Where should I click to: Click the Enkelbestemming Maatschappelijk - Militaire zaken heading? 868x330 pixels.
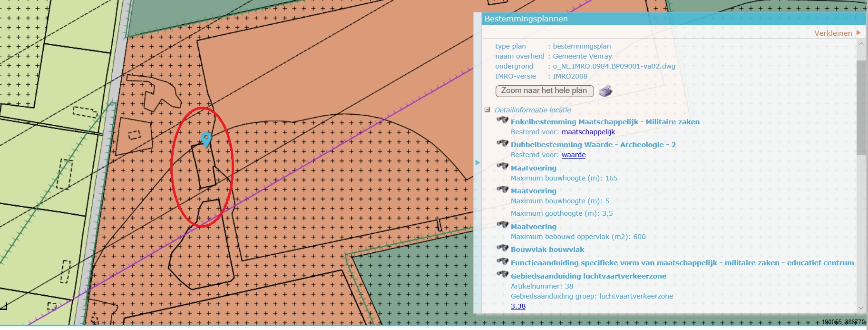pos(605,122)
